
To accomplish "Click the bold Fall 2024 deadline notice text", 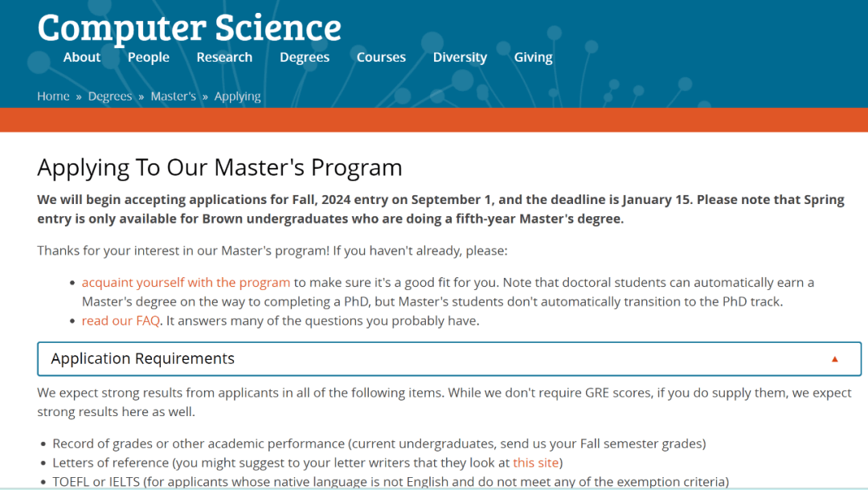I will pos(440,209).
